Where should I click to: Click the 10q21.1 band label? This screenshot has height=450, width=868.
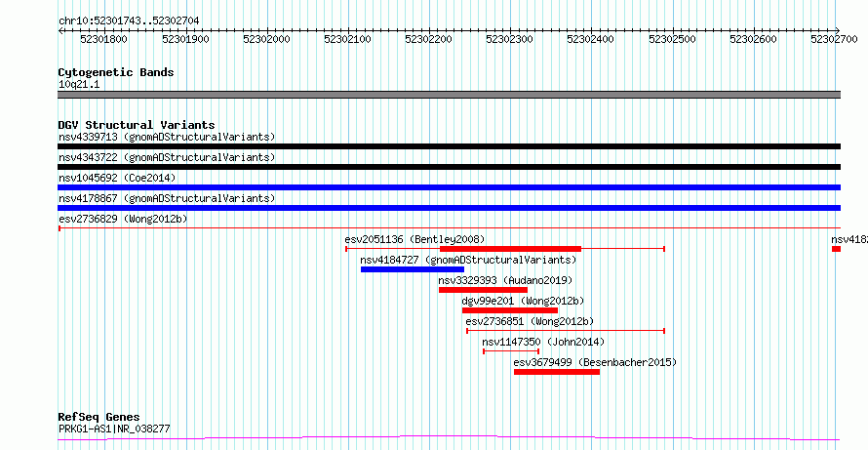(x=79, y=85)
